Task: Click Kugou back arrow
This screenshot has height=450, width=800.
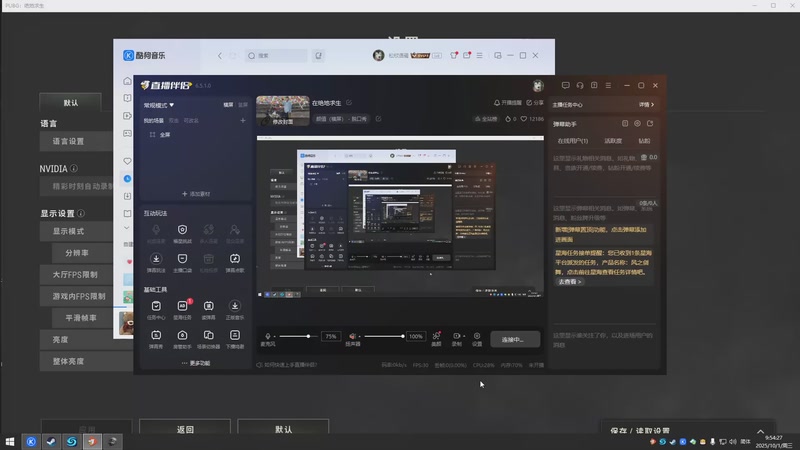Action: pos(220,56)
